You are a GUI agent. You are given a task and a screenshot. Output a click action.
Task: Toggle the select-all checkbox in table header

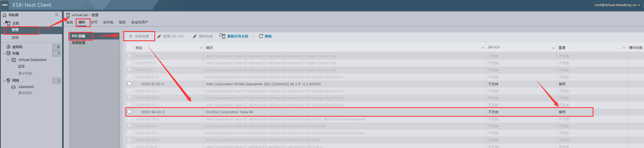tap(130, 48)
